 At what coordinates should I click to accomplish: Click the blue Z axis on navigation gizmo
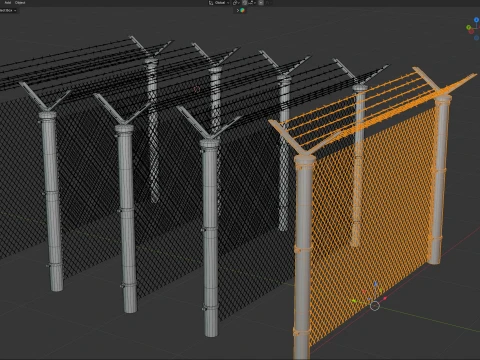pos(476,20)
